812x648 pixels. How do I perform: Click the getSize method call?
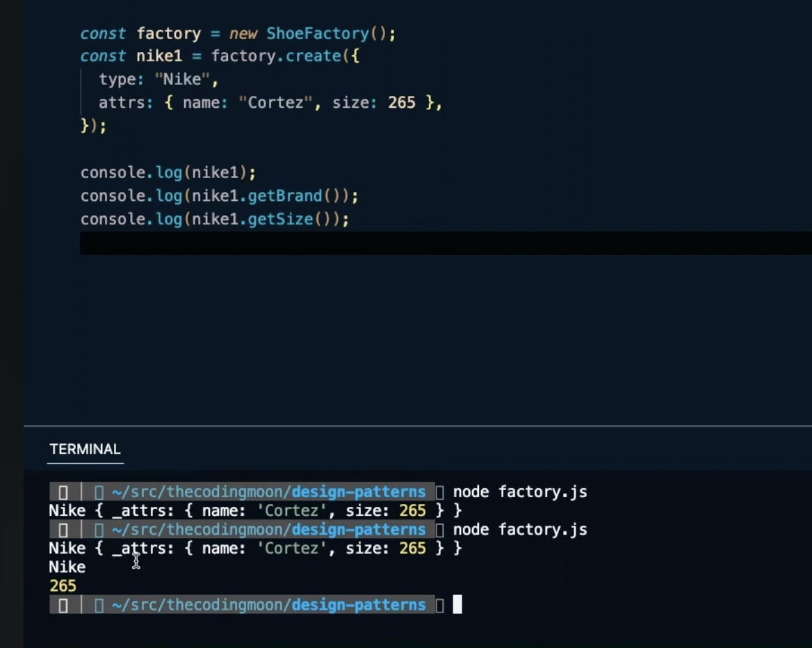tap(281, 219)
